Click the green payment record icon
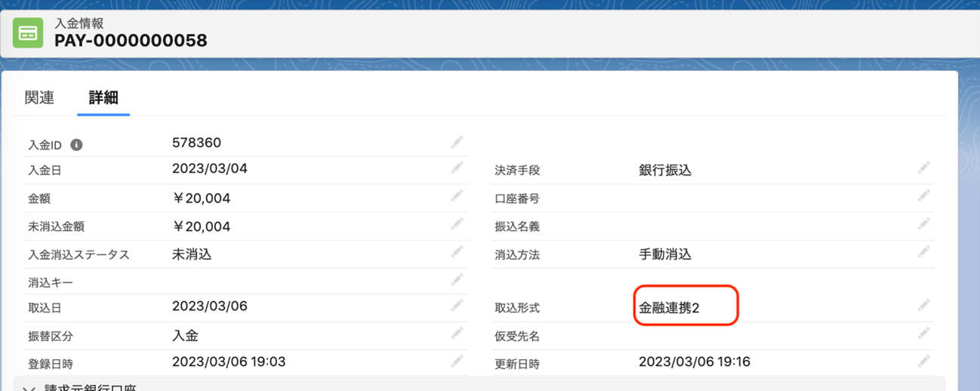Viewport: 980px width, 391px height. tap(29, 34)
